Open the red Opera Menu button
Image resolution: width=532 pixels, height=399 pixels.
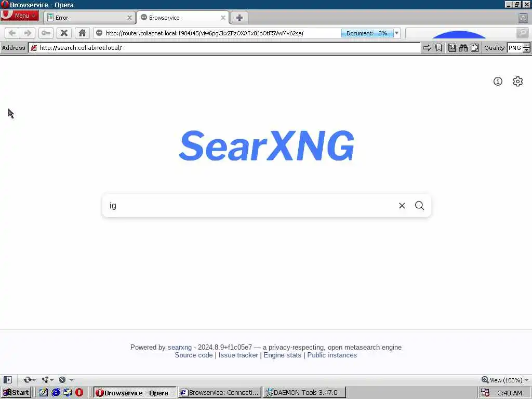(x=19, y=16)
